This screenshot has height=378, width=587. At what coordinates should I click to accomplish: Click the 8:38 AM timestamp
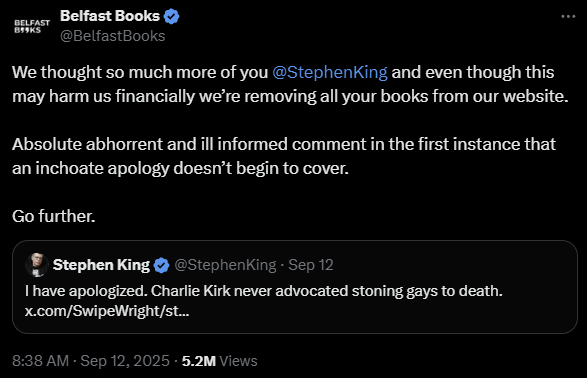[x=40, y=361]
